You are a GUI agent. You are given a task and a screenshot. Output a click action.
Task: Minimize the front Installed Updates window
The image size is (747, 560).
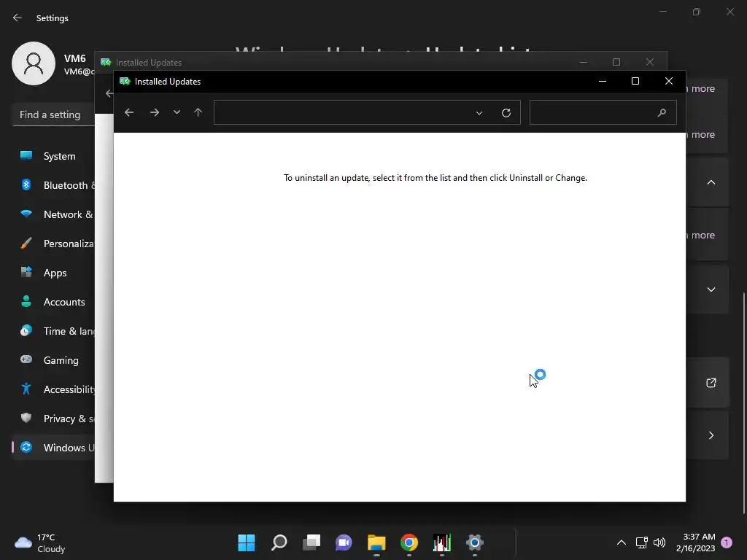click(602, 82)
